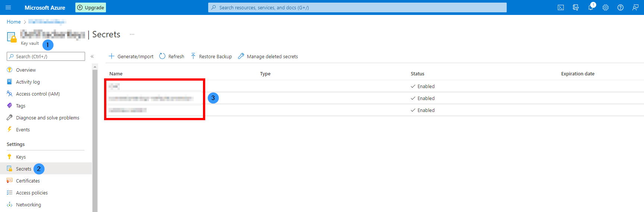Click the Tags icon
The image size is (644, 212).
[10, 106]
